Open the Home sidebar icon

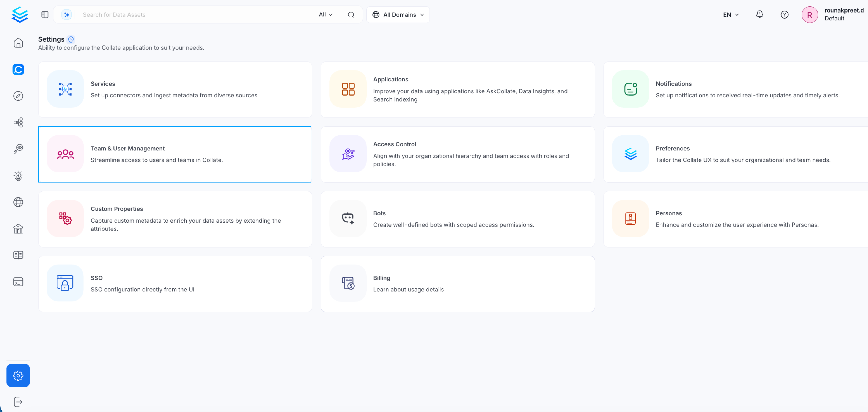(18, 43)
